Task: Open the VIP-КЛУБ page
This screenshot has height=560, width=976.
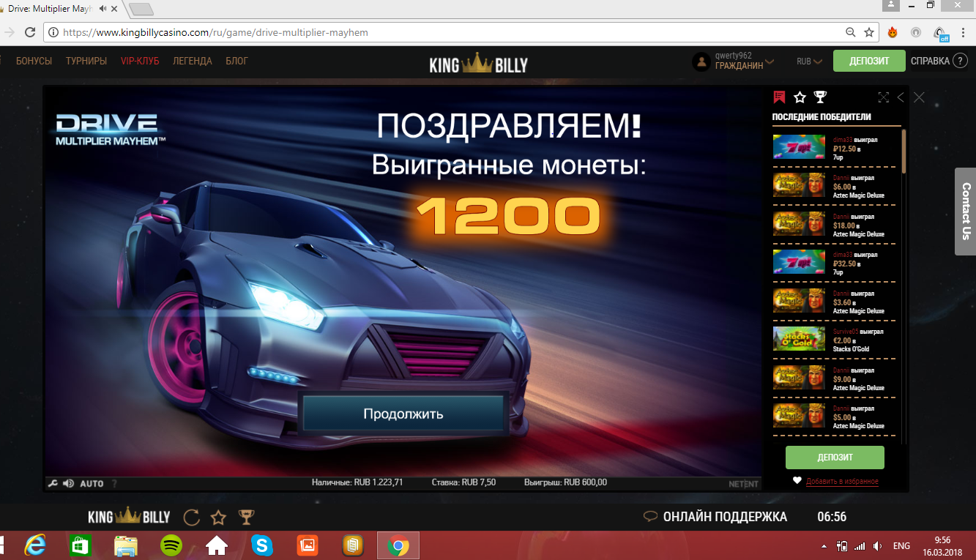Action: (140, 61)
